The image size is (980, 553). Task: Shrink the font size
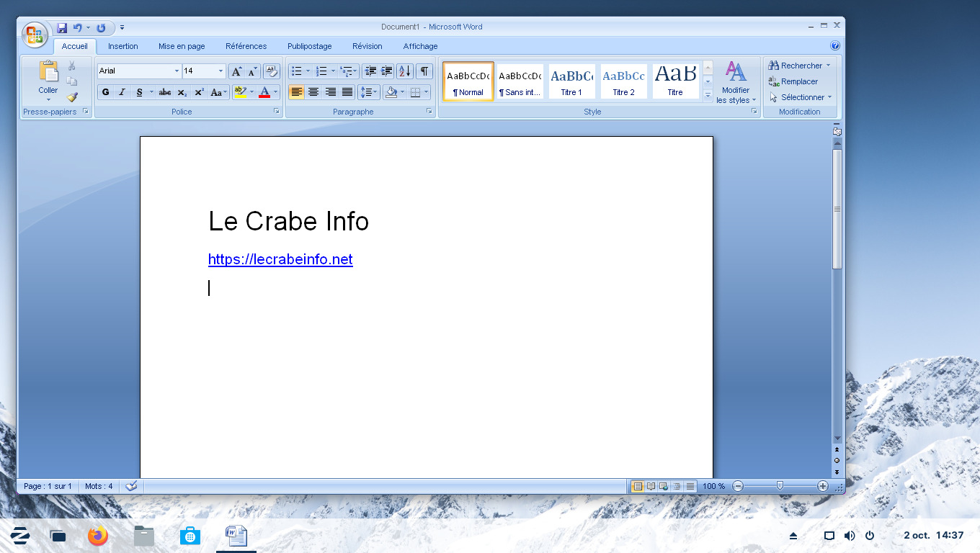pyautogui.click(x=252, y=71)
